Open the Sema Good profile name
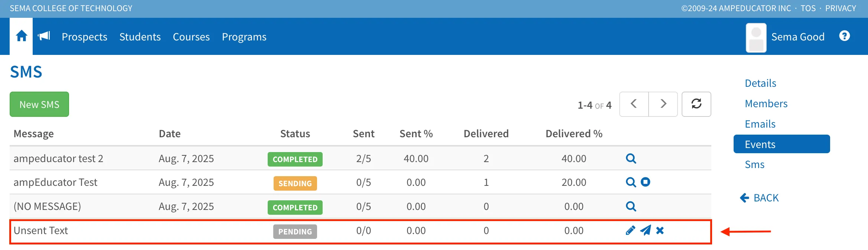868x250 pixels. [798, 37]
